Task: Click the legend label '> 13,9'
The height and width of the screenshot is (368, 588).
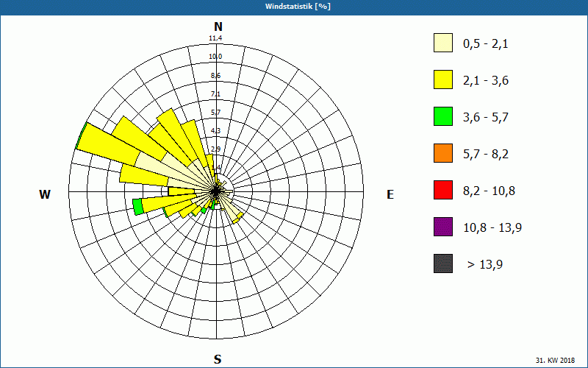Action: [x=485, y=265]
